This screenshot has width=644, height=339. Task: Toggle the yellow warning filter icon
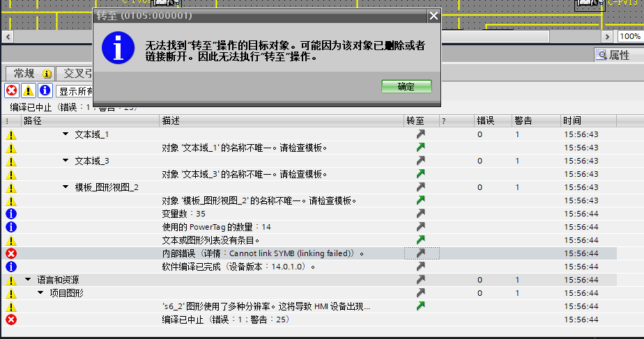tap(28, 90)
